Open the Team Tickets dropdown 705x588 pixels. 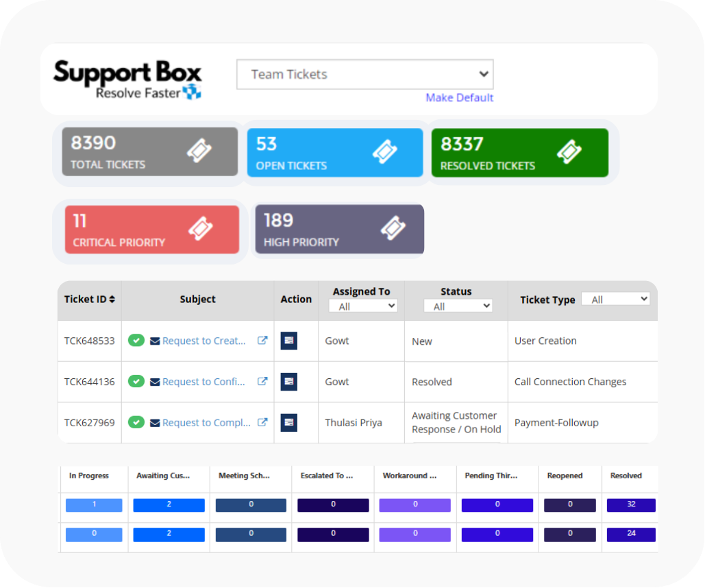tap(364, 74)
